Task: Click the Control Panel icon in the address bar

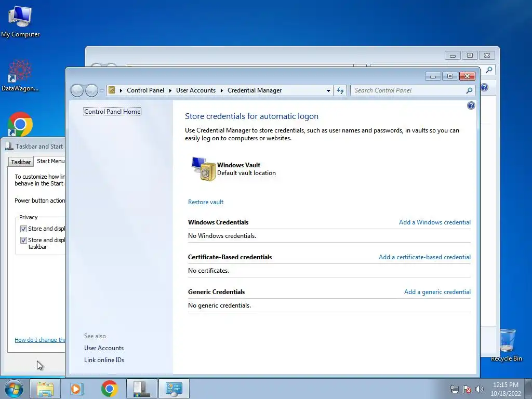Action: pyautogui.click(x=112, y=90)
